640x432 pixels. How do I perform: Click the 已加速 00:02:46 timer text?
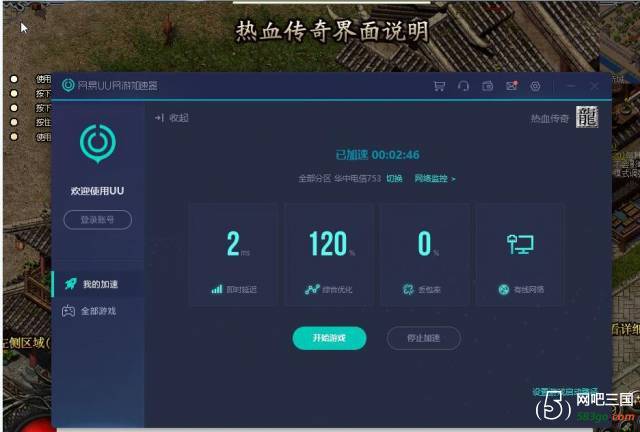377,155
